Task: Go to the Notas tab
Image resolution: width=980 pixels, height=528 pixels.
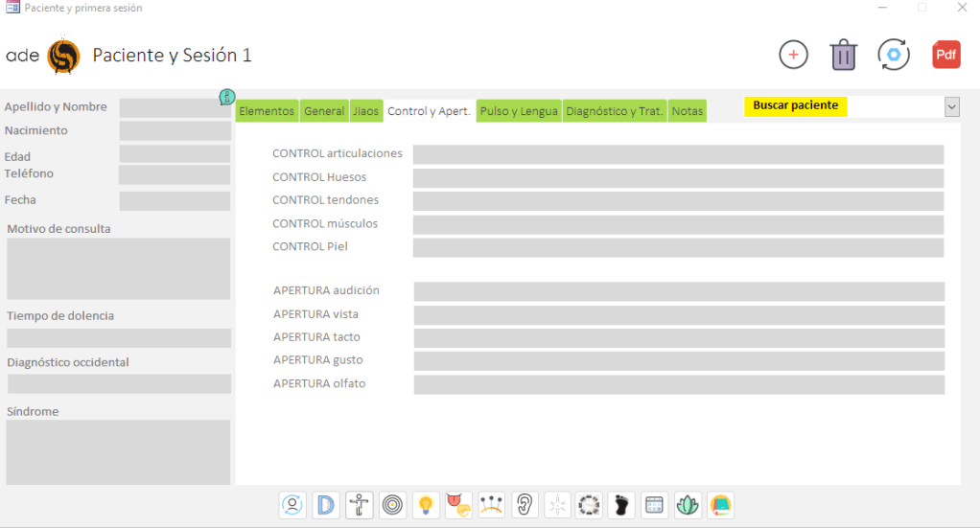Action: coord(687,111)
